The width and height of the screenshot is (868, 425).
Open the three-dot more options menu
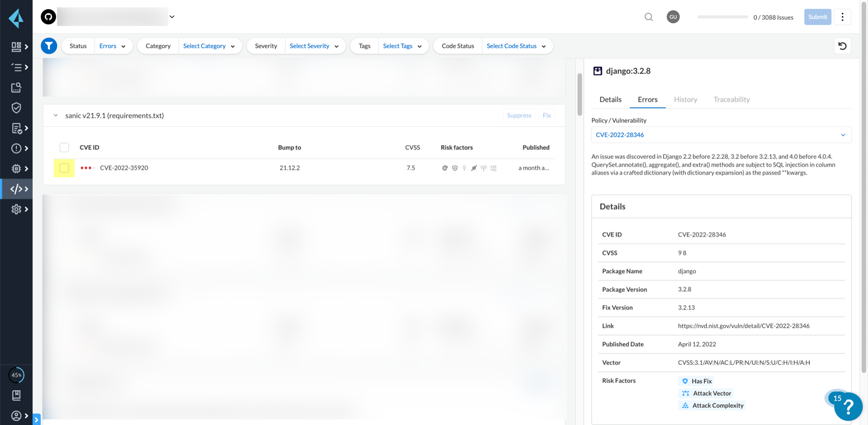click(843, 17)
